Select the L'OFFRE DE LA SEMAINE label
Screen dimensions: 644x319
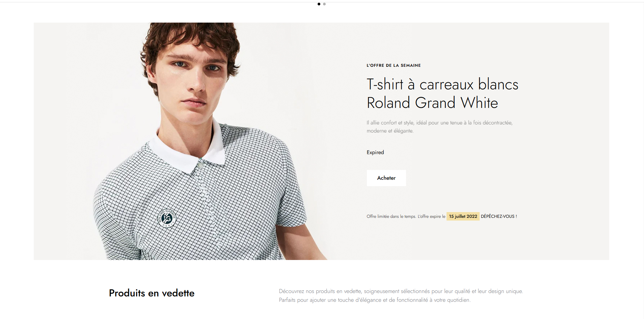(394, 65)
